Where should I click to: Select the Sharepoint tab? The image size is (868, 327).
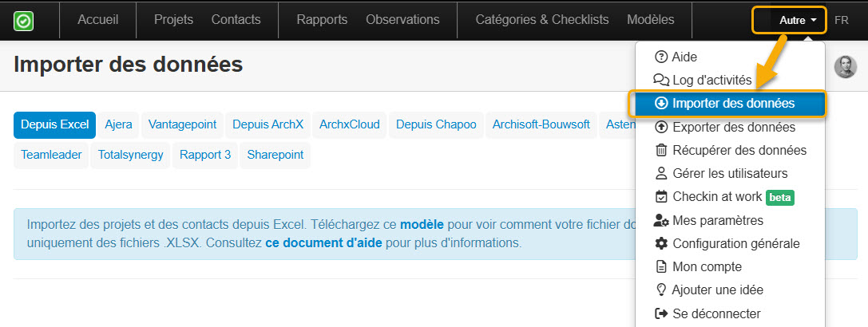pyautogui.click(x=275, y=156)
